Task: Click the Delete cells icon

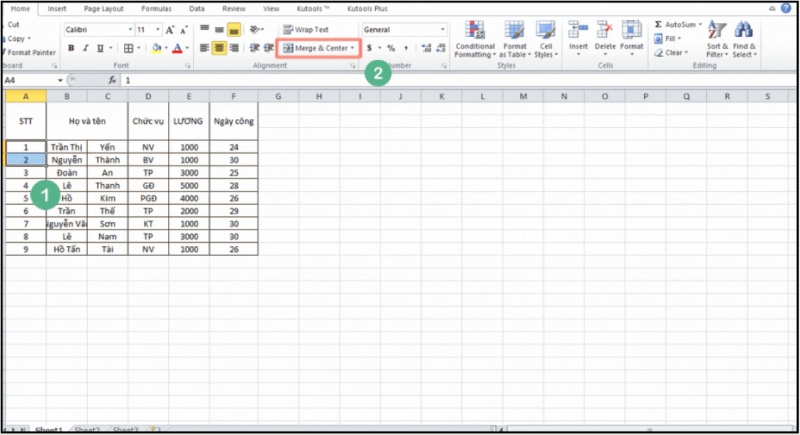Action: (x=605, y=30)
